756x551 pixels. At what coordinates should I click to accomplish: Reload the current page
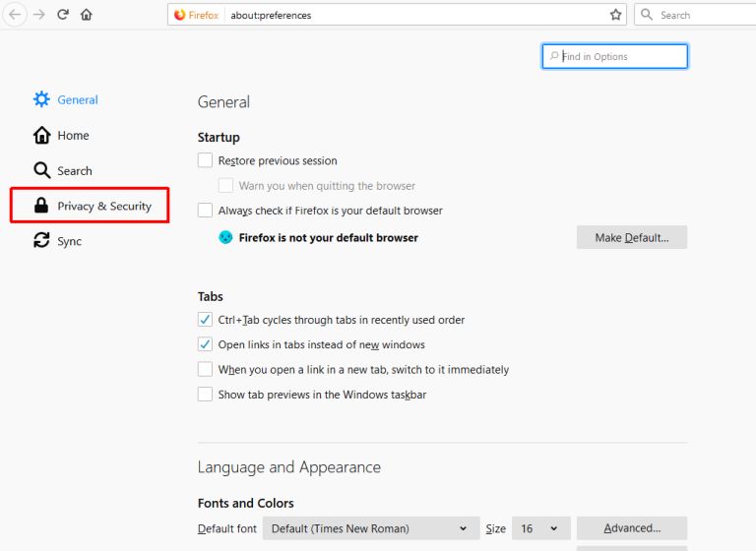point(63,15)
